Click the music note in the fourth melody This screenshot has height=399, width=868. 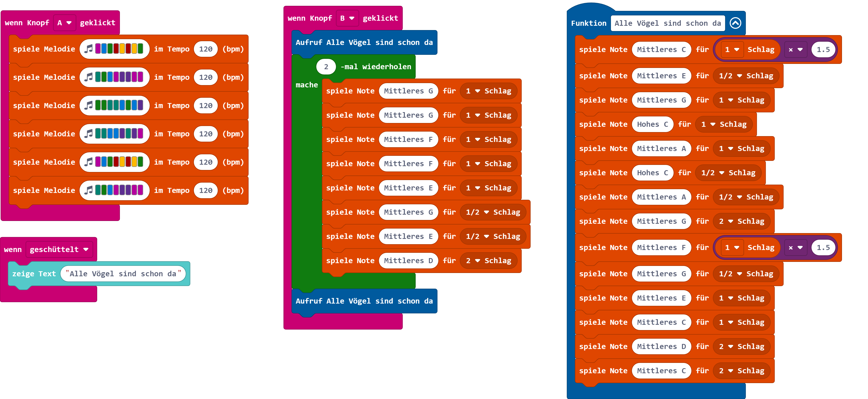click(x=88, y=134)
